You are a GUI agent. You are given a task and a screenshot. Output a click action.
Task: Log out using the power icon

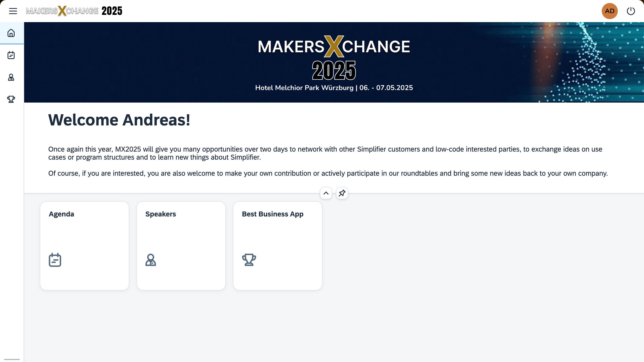coord(631,11)
